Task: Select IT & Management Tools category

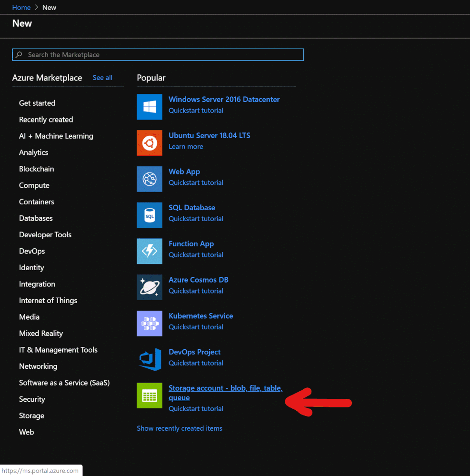Action: pos(58,350)
